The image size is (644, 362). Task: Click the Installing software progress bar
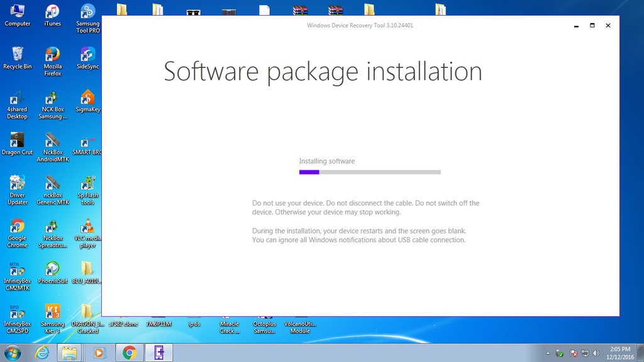[370, 172]
